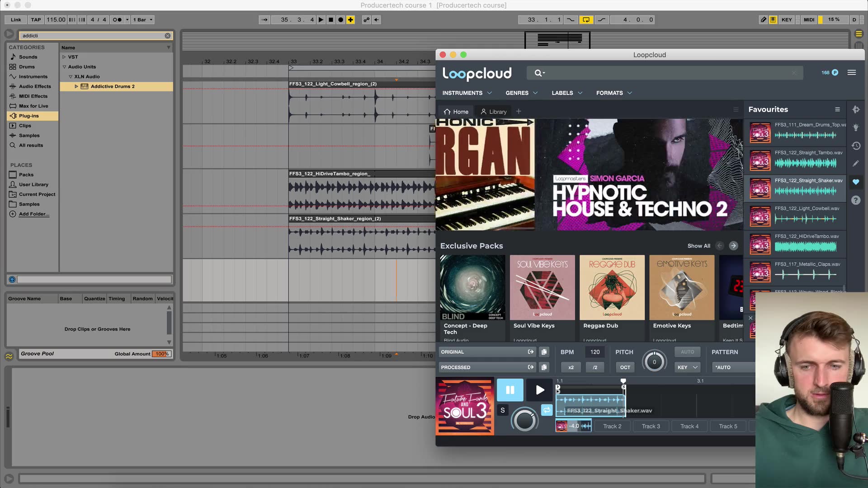Select the Clips category
Screen dimensions: 868x488
click(x=25, y=126)
